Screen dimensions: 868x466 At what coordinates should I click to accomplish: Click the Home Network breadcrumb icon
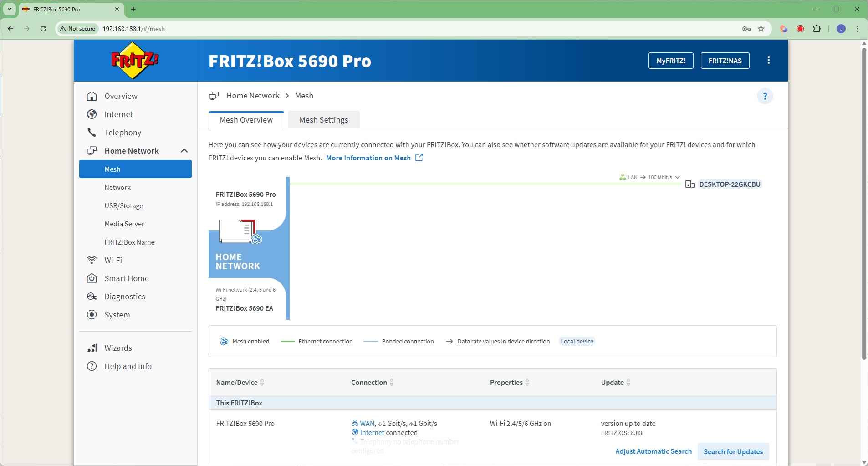click(x=214, y=96)
